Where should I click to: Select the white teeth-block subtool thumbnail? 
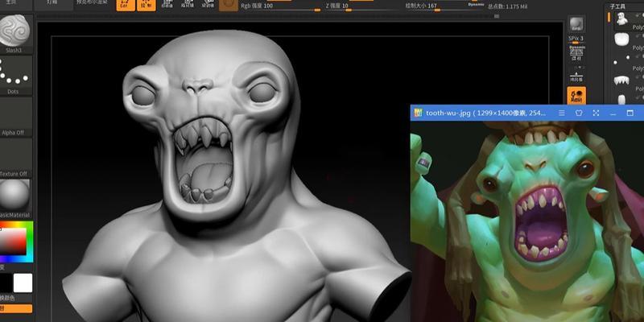[x=621, y=39]
